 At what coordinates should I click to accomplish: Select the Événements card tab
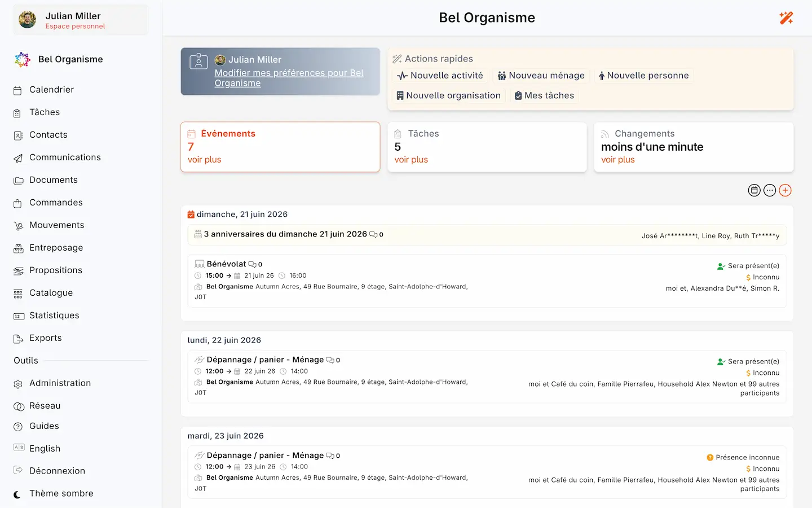pos(280,147)
